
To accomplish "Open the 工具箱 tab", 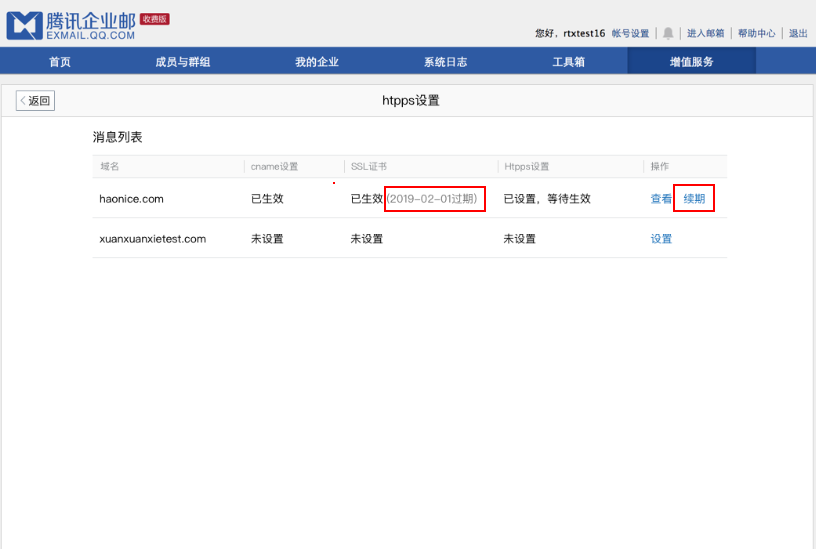I will (569, 62).
